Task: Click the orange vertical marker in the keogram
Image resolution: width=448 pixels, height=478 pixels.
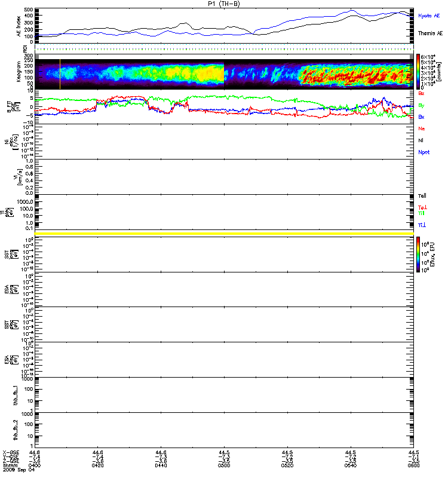Action: point(60,74)
